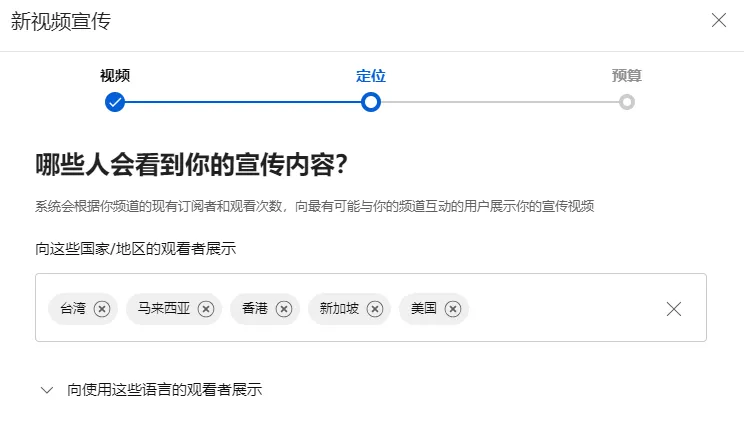Remove the 新加坡 chip using x icon
Viewport: 744px width, 422px height.
(375, 309)
